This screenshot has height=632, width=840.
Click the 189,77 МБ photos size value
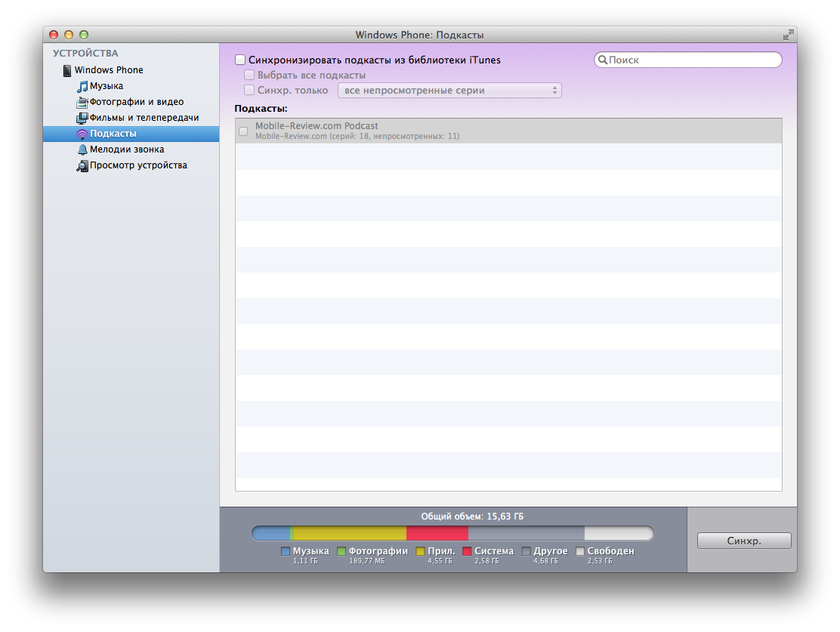367,561
